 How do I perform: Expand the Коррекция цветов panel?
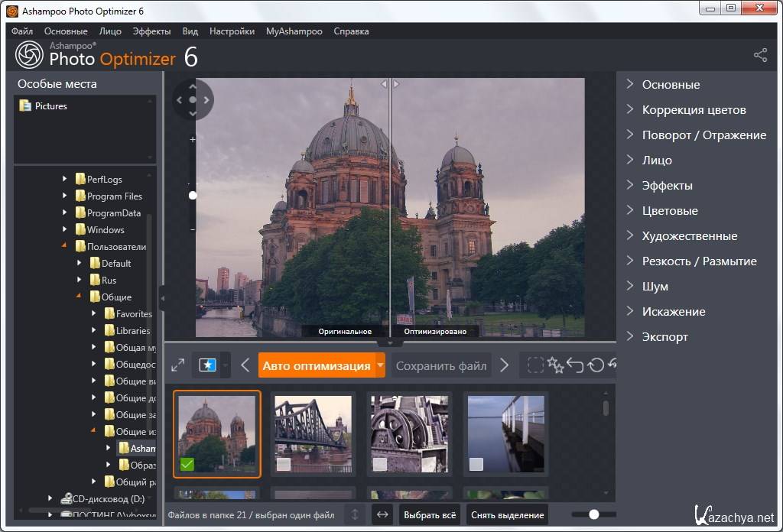(694, 110)
